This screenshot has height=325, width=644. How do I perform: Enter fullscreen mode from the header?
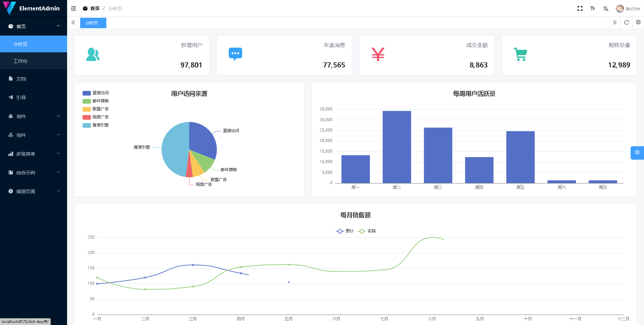(x=580, y=8)
